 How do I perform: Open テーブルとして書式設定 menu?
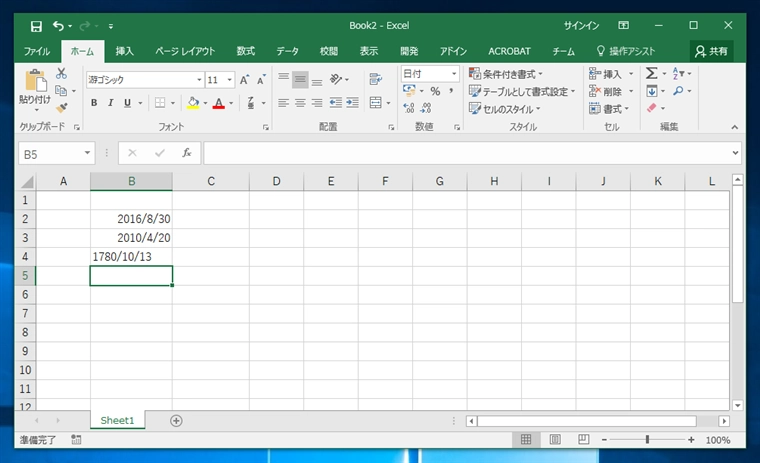pyautogui.click(x=522, y=92)
